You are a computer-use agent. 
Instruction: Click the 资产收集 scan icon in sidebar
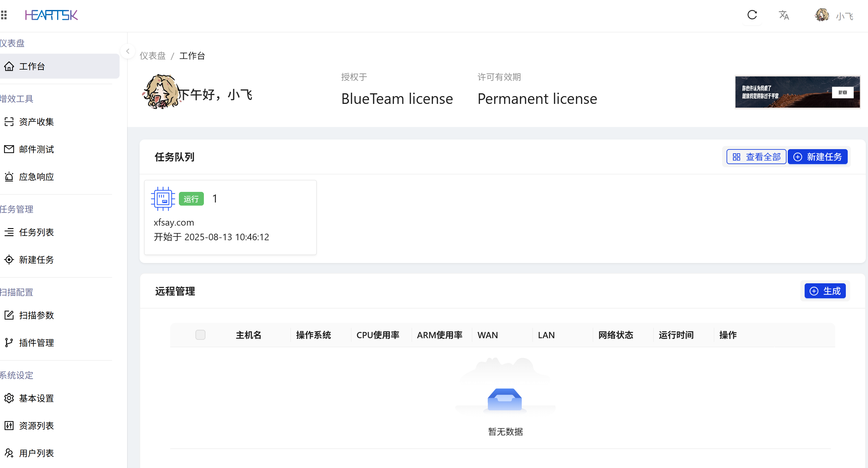pos(9,122)
